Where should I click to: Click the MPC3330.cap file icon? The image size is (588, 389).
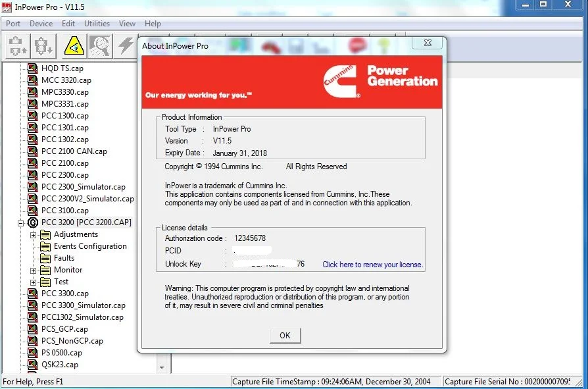point(33,92)
